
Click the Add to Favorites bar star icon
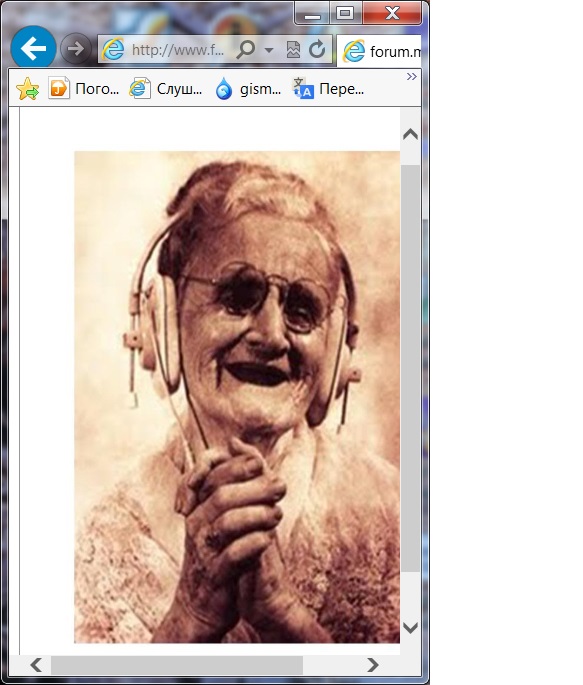pos(28,89)
